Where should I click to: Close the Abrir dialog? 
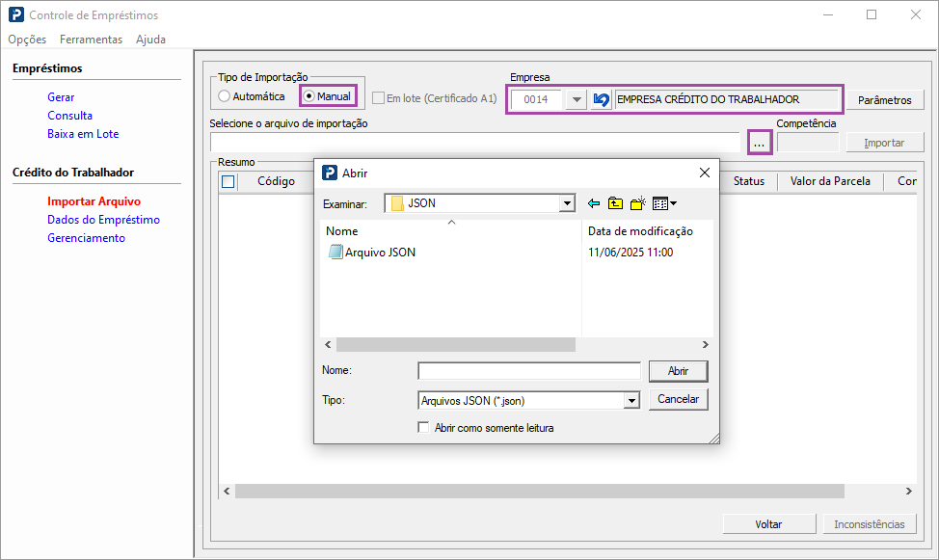pyautogui.click(x=704, y=173)
